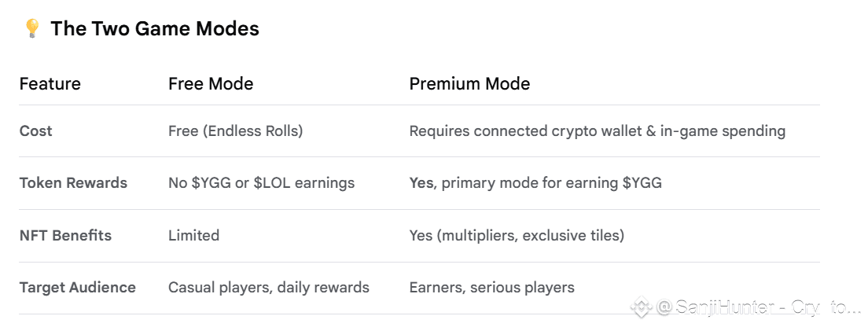This screenshot has width=868, height=327.
Task: Select "The Two Game Modes" heading
Action: 155,29
